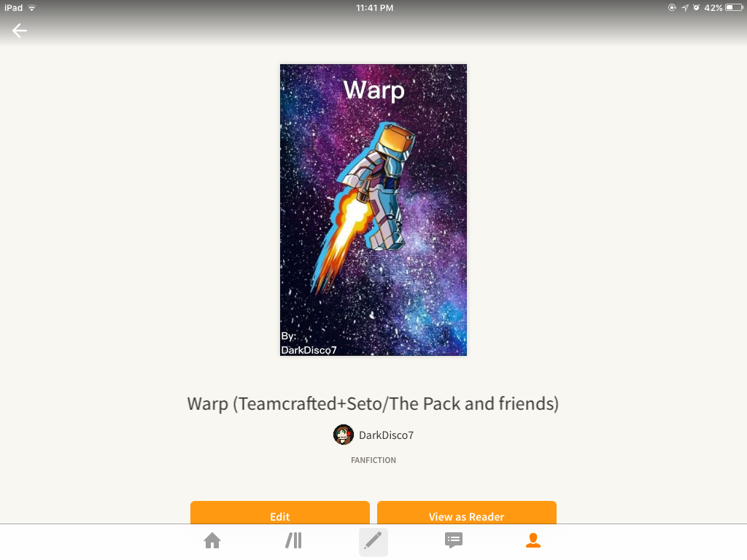Tap DarkDisco7's round avatar picture
747x560 pixels.
[344, 435]
